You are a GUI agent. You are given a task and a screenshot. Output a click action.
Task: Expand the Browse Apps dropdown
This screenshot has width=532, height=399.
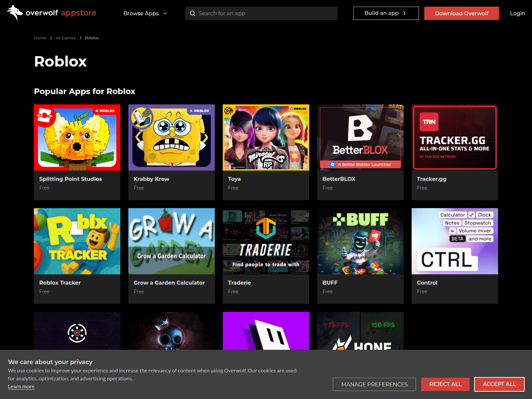tap(145, 13)
